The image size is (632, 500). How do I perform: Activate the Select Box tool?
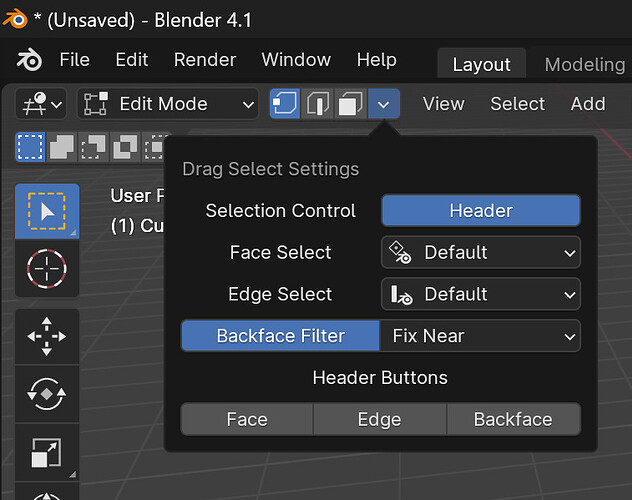pos(47,212)
